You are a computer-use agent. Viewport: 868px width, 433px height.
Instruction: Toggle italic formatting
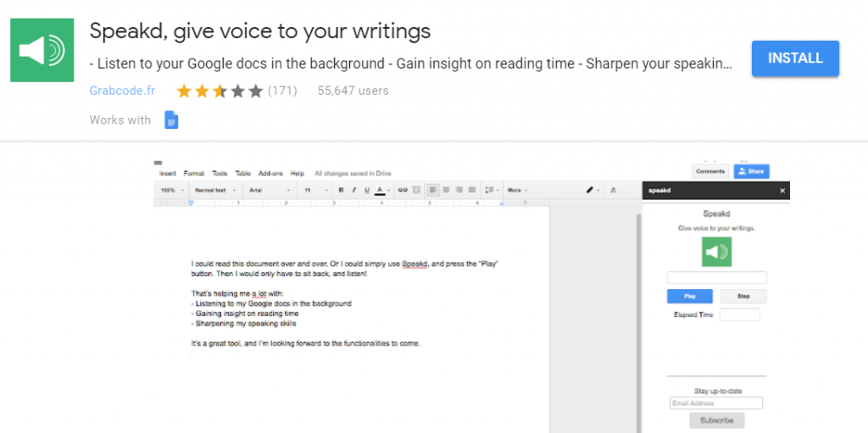[353, 190]
